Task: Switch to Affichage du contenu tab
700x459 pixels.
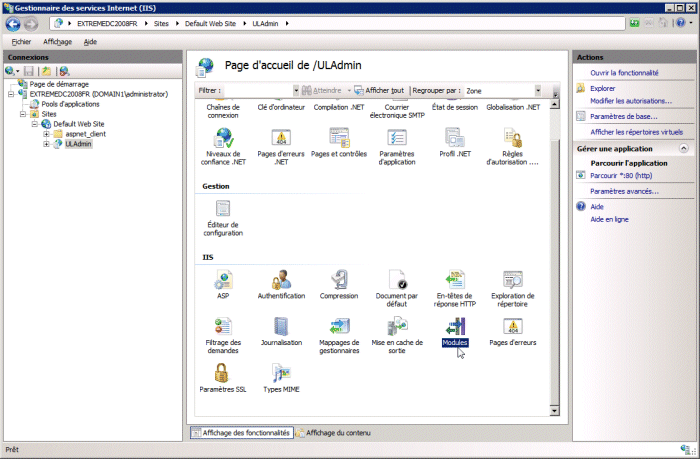Action: click(x=333, y=433)
